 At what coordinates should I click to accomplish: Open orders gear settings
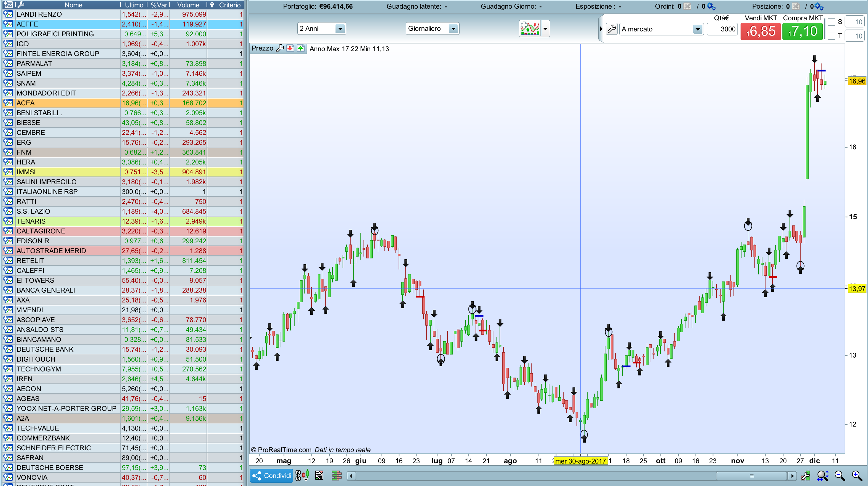pos(711,6)
